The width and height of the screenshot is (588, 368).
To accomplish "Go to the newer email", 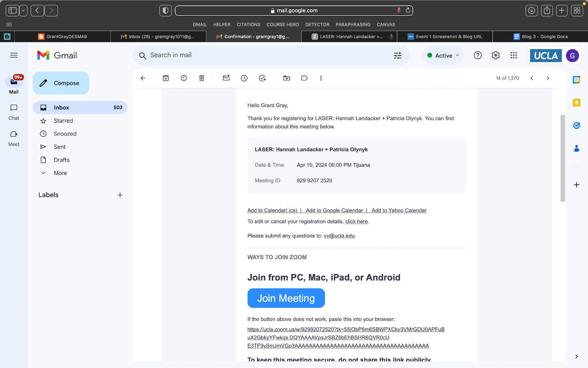I will pos(532,78).
